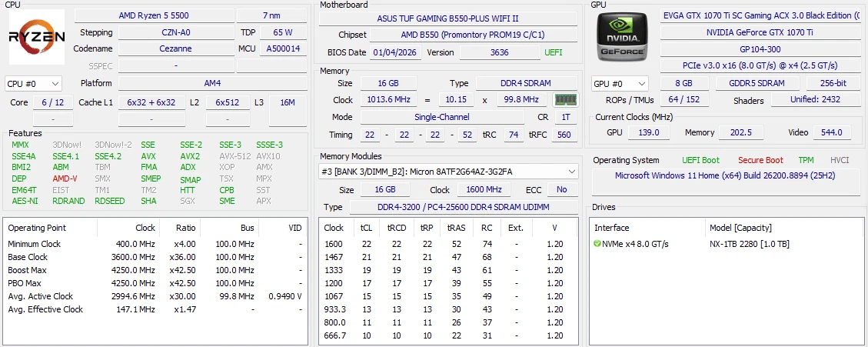Click the 6 / 12 core count value
Image resolution: width=868 pixels, height=347 pixels.
(52, 102)
